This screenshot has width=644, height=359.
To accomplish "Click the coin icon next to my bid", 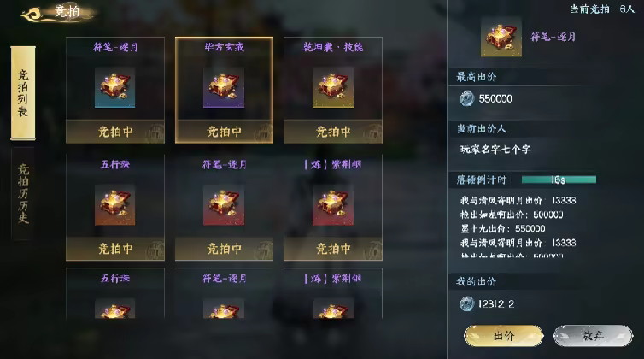I will (466, 304).
